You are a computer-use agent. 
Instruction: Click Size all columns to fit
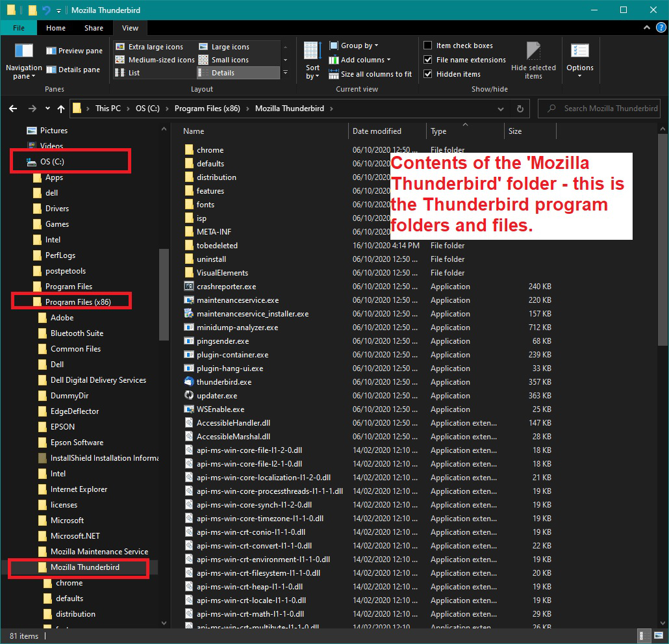click(370, 74)
